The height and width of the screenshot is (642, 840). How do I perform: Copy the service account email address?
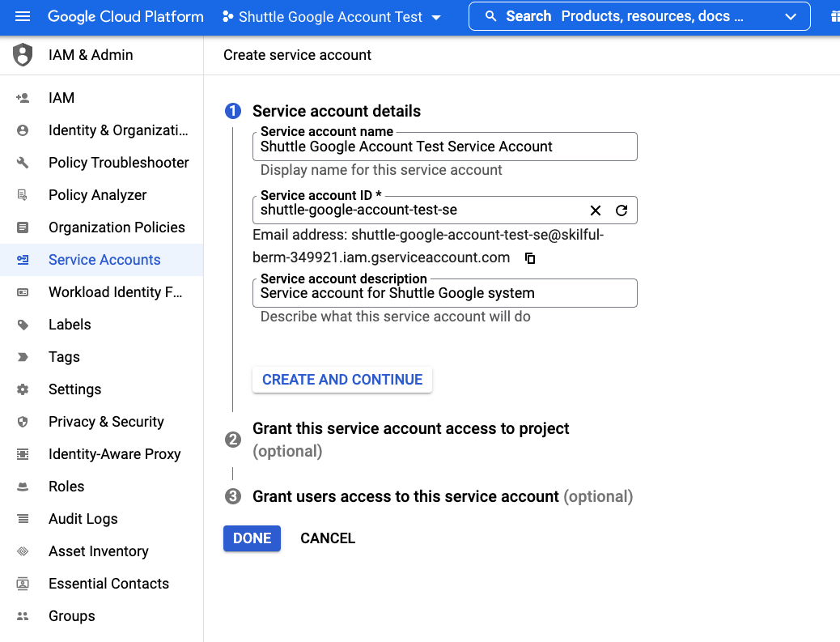pyautogui.click(x=531, y=258)
